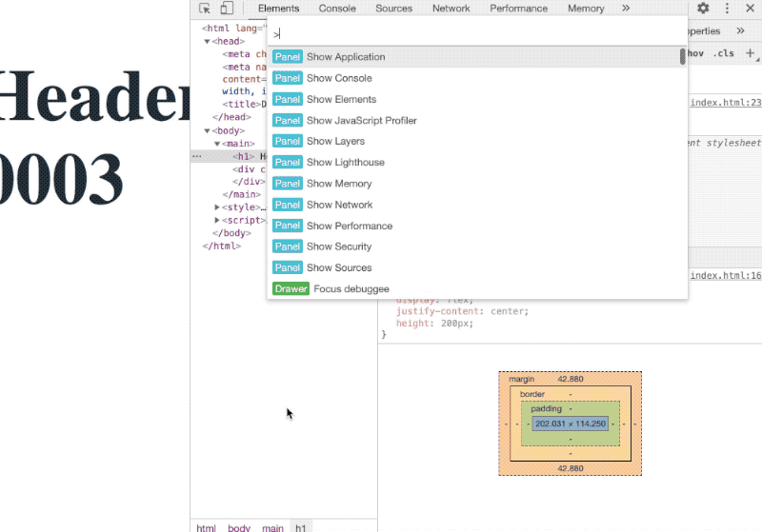Expand the style element node

pos(218,207)
